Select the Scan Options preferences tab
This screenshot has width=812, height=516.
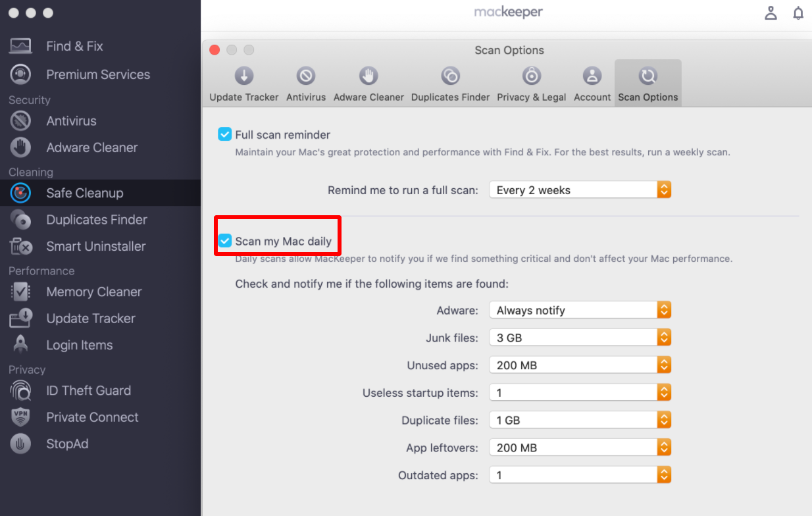click(648, 84)
